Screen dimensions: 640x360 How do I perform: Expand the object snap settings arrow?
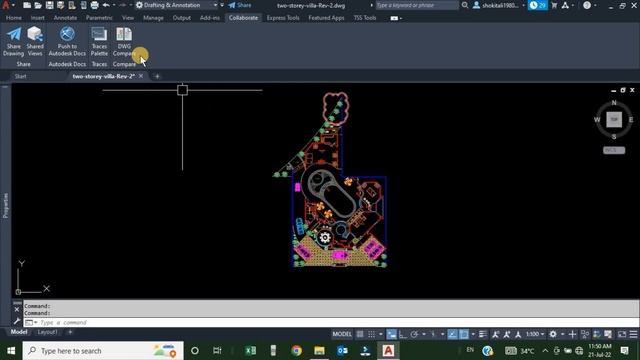473,334
